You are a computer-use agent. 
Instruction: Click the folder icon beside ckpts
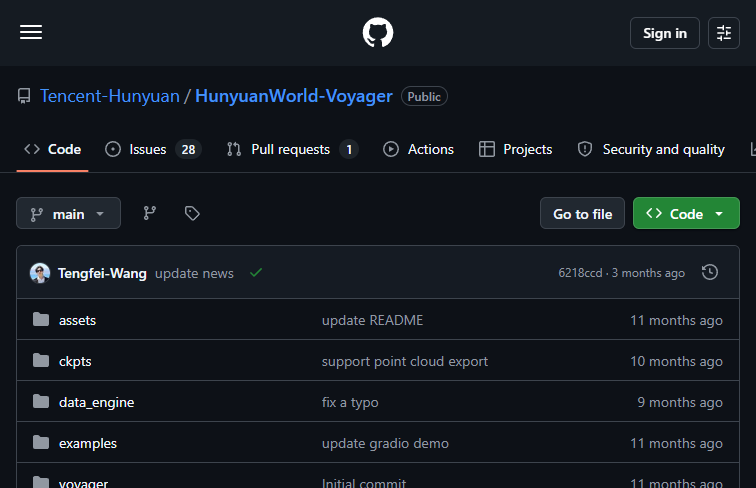(41, 360)
